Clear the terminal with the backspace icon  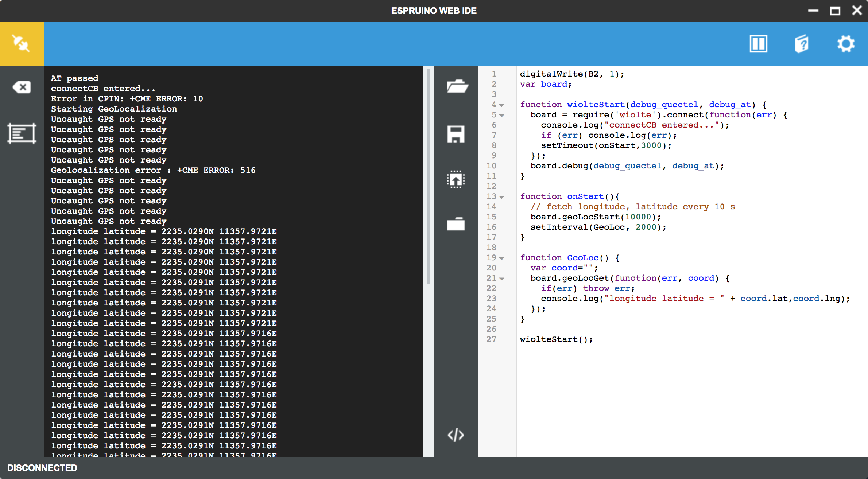click(x=22, y=87)
